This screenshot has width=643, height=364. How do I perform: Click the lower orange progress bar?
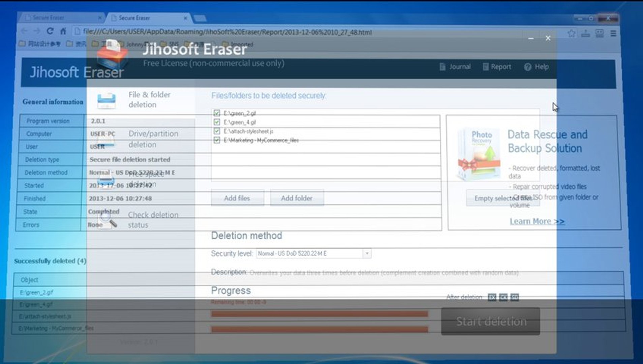pyautogui.click(x=319, y=329)
